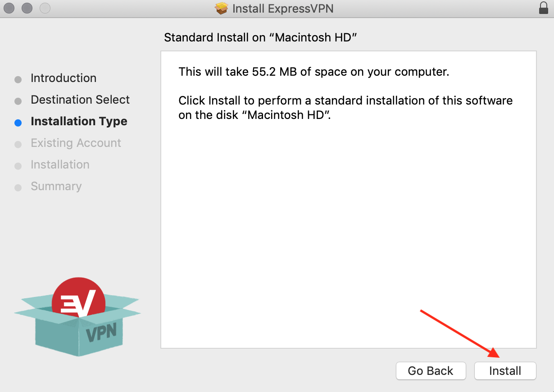The image size is (554, 392).
Task: Click the gray bullet beside Destination Select
Action: point(18,101)
